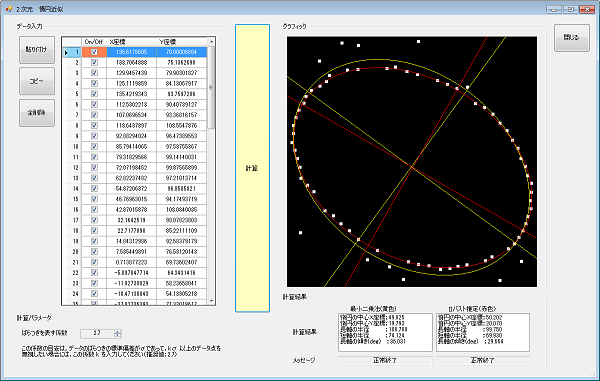Click the 全削除 (delete all) button
This screenshot has width=600, height=381.
(x=37, y=112)
